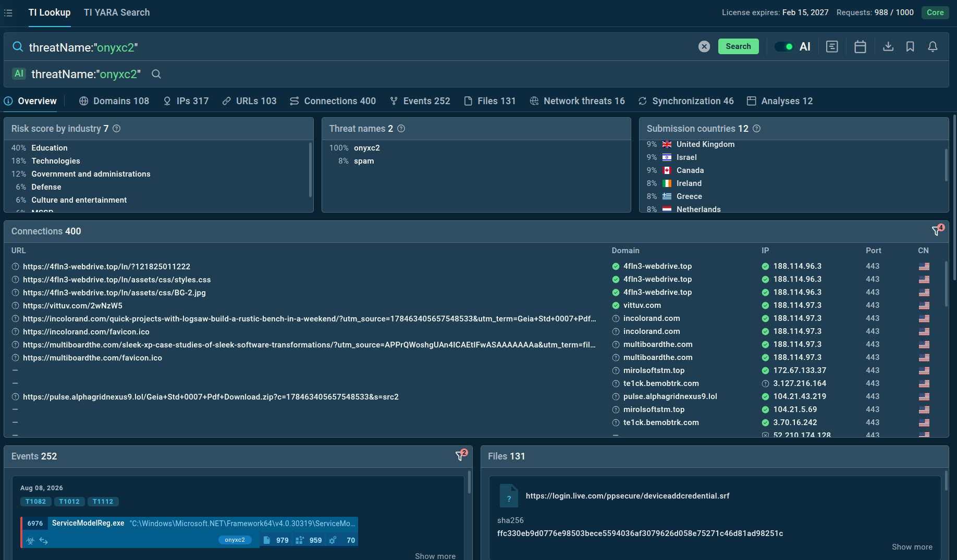Screen dimensions: 957x560
Task: Switch to TI YARA Search tab
Action: pos(117,13)
